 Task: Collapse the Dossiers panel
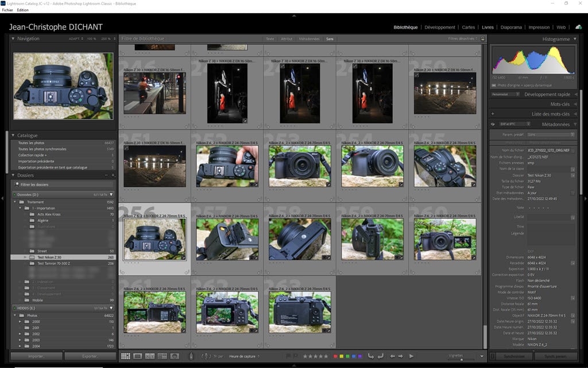click(x=13, y=175)
